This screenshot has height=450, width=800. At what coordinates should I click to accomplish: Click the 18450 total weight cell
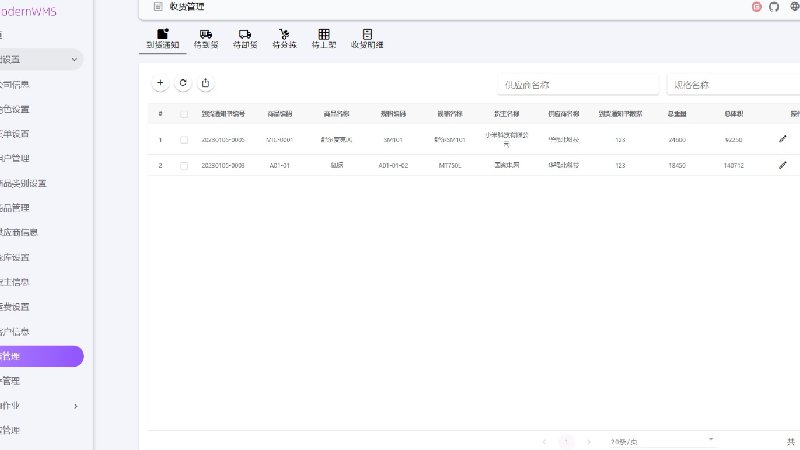(x=677, y=165)
